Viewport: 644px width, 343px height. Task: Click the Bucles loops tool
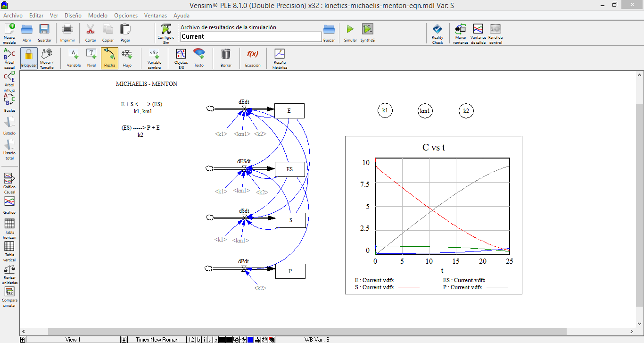(x=9, y=102)
